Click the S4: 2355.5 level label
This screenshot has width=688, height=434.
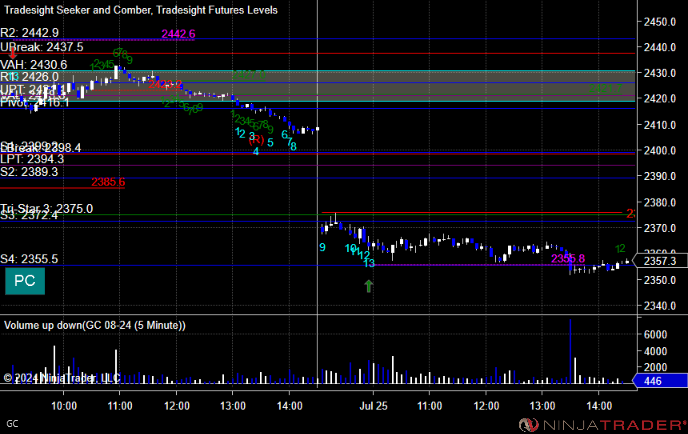(29, 259)
